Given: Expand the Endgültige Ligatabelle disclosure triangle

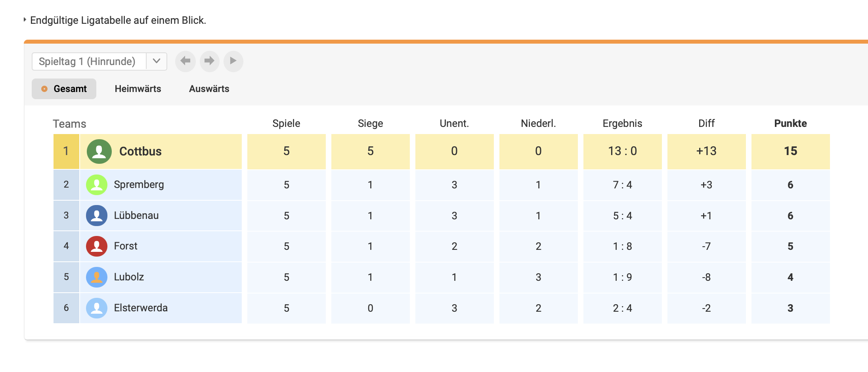Looking at the screenshot, I should point(25,19).
